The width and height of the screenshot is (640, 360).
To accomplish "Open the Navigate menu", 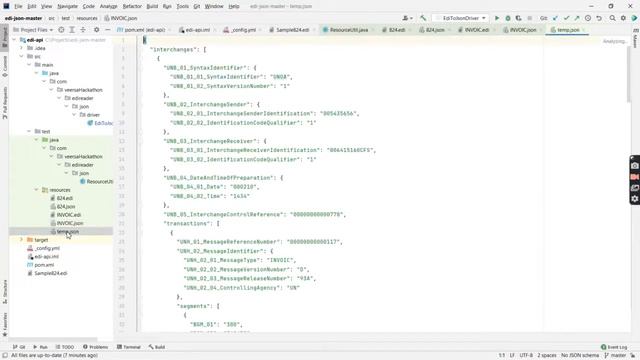I will (x=67, y=7).
